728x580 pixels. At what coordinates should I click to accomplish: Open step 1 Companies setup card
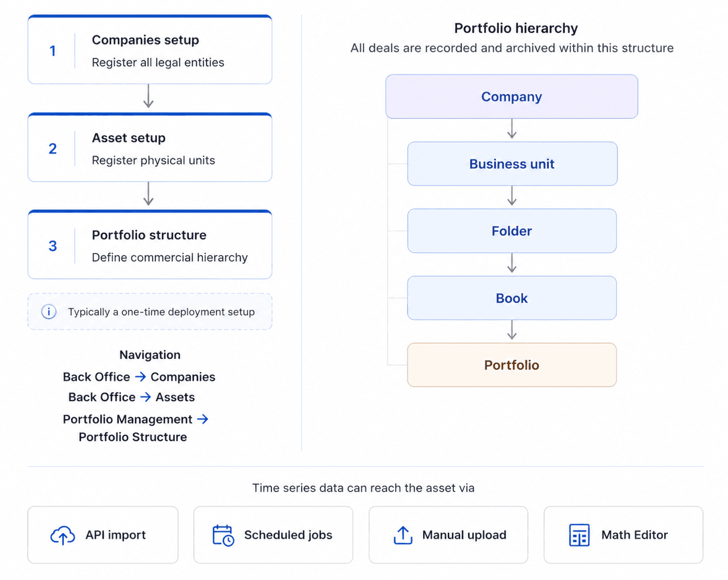coord(150,50)
